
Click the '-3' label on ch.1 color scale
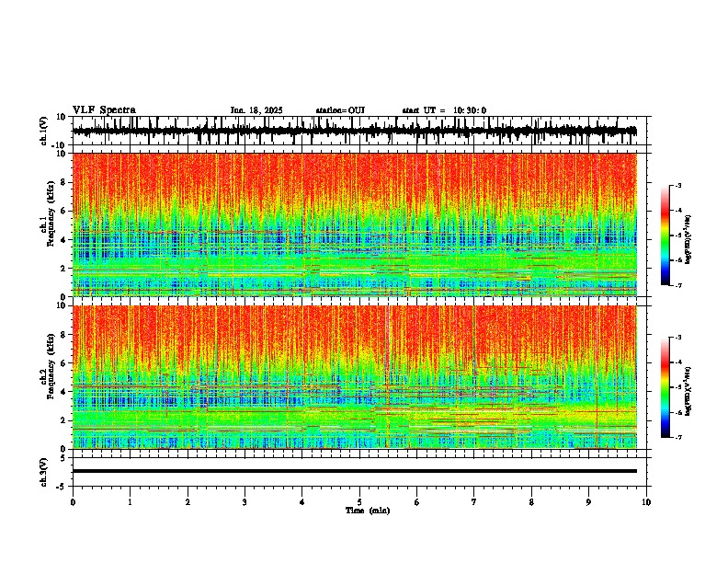(x=678, y=186)
